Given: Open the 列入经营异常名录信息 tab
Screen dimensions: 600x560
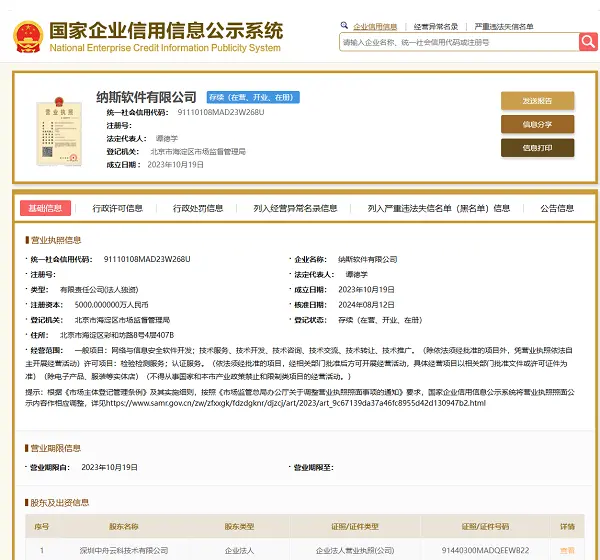Looking at the screenshot, I should tap(295, 208).
